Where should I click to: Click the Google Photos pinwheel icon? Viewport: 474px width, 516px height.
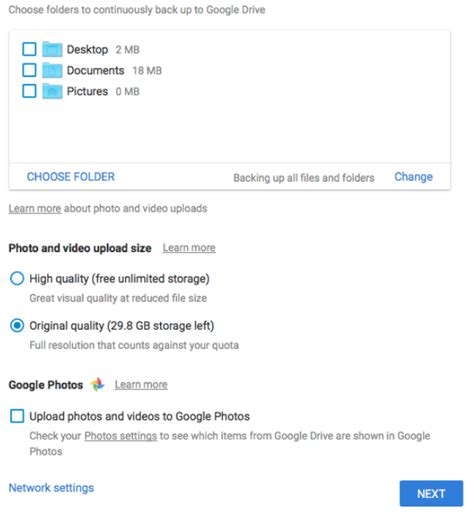(98, 385)
